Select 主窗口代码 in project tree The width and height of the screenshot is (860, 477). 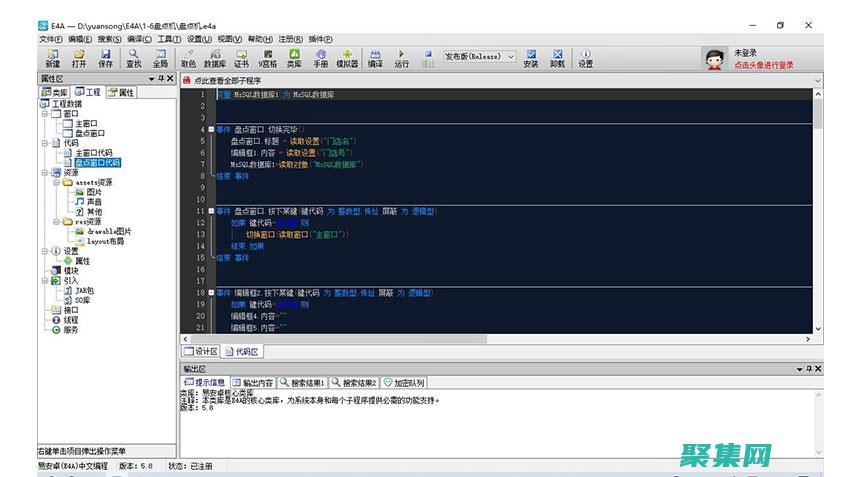click(93, 152)
